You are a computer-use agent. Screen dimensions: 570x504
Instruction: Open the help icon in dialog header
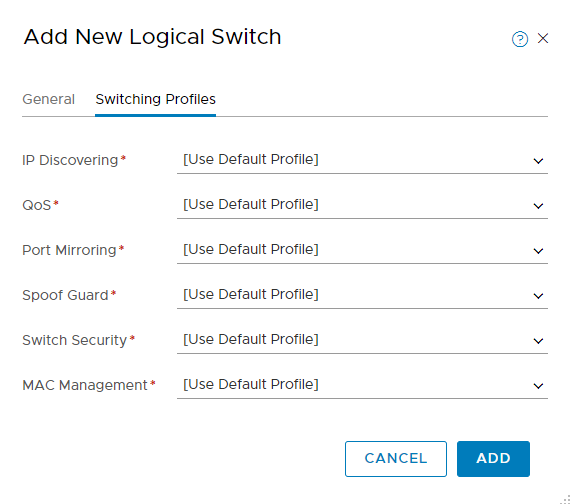coord(520,39)
